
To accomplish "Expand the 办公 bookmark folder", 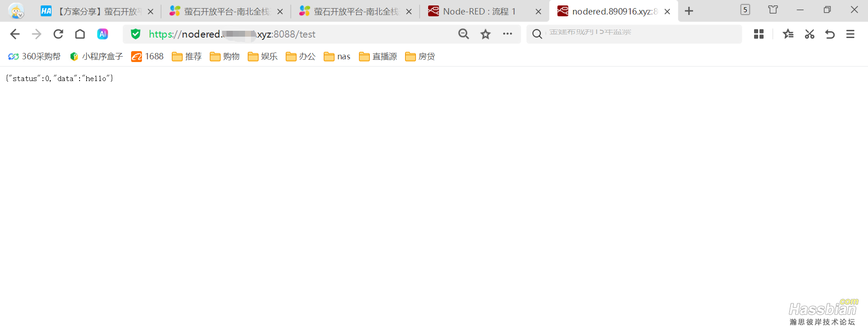I will pyautogui.click(x=301, y=57).
